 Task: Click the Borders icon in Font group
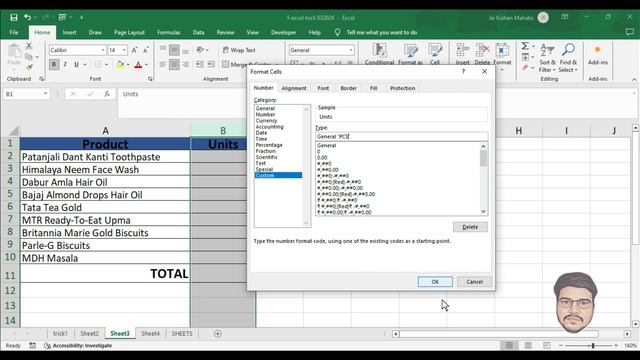98,64
